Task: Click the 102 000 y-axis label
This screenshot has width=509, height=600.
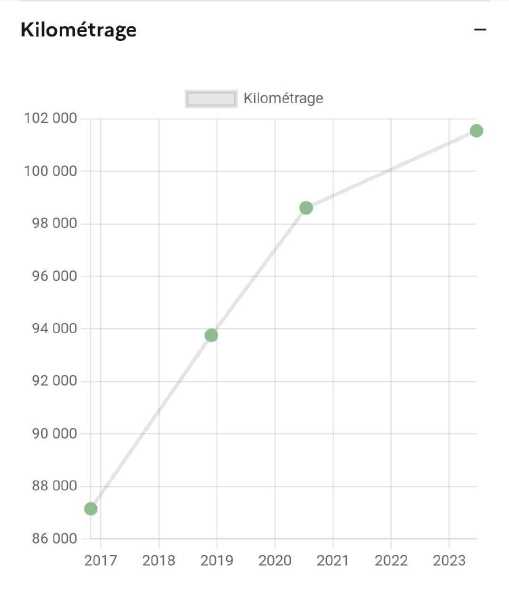Action: click(51, 118)
